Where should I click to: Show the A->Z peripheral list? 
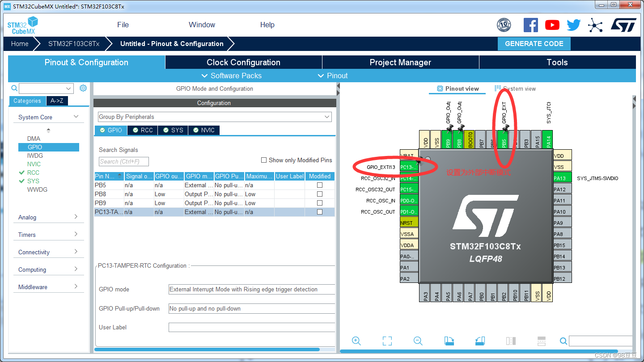click(x=57, y=101)
